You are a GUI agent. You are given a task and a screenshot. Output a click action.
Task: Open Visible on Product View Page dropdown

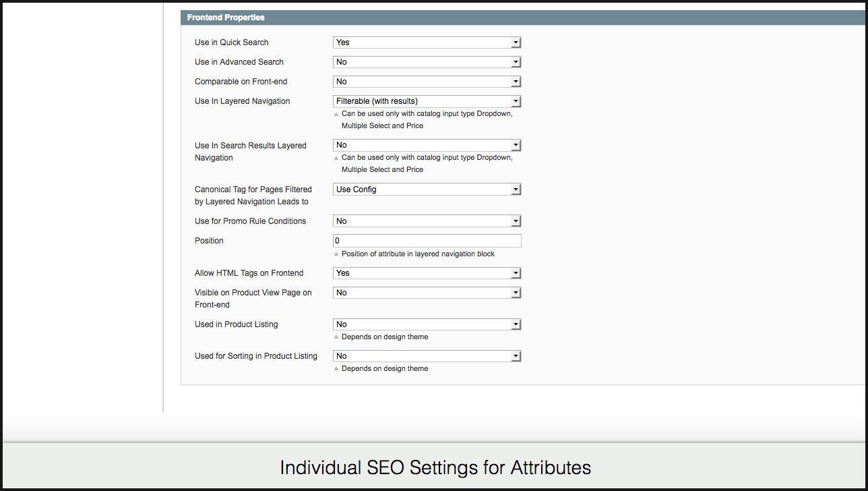(x=427, y=293)
